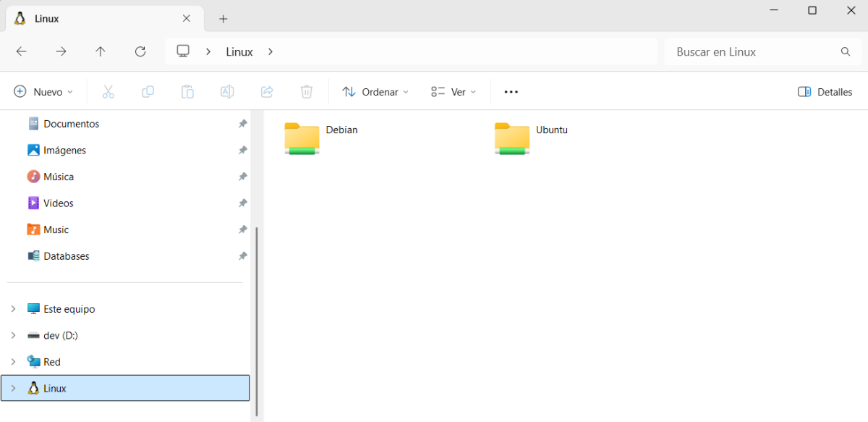Click the Buscar en Linux search field
This screenshot has width=868, height=422.
pyautogui.click(x=752, y=52)
